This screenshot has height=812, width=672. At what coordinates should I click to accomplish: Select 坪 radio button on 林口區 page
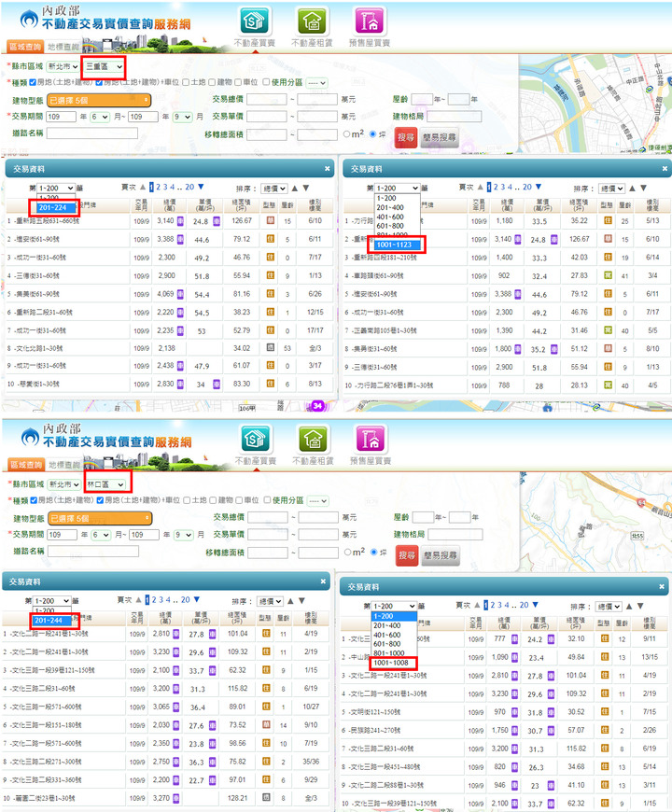[373, 552]
